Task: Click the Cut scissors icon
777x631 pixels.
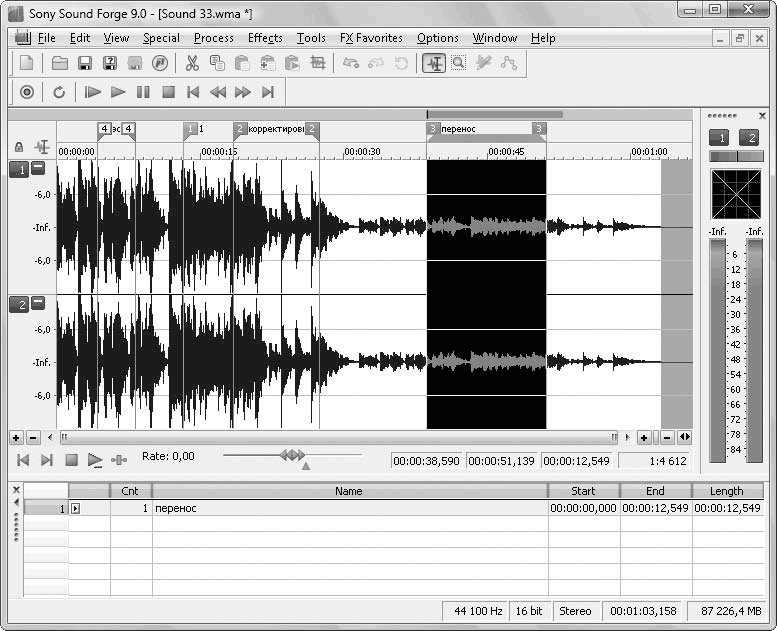Action: 191,63
